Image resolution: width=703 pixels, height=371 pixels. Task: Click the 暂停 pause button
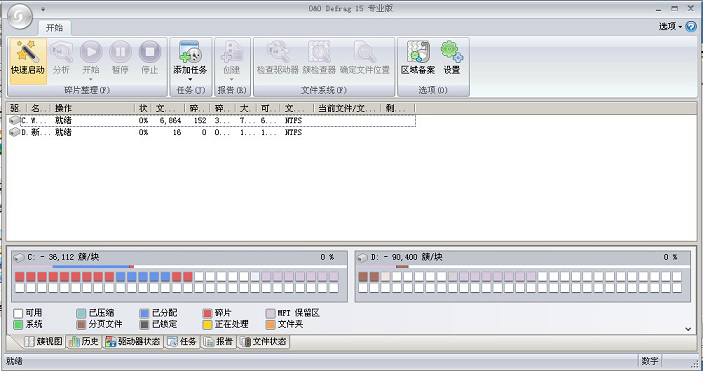tap(120, 52)
